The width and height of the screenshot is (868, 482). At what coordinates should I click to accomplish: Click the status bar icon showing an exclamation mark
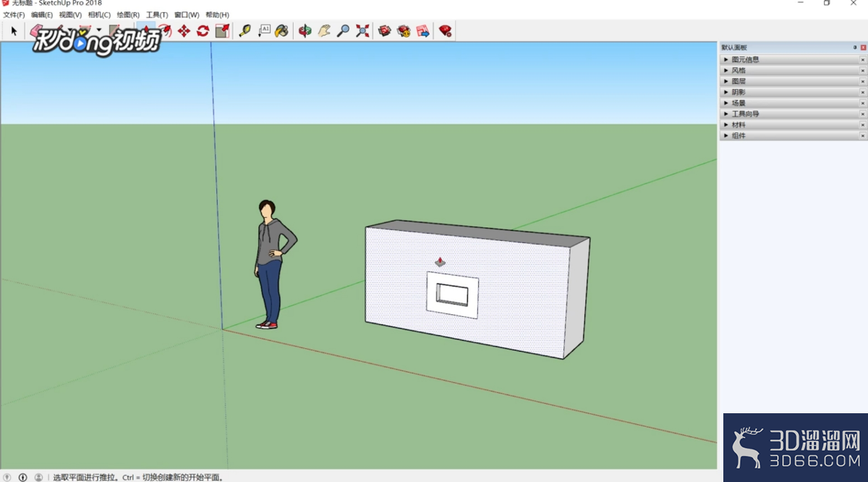point(23,477)
